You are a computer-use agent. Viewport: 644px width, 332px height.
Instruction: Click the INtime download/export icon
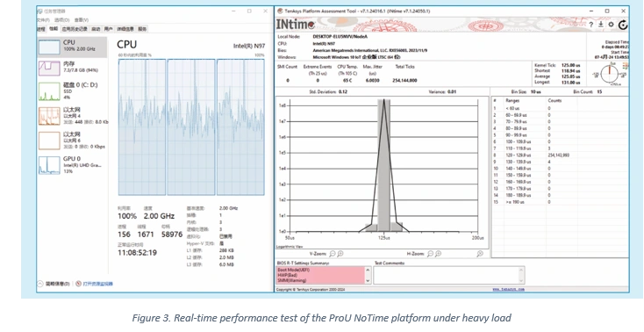(600, 25)
